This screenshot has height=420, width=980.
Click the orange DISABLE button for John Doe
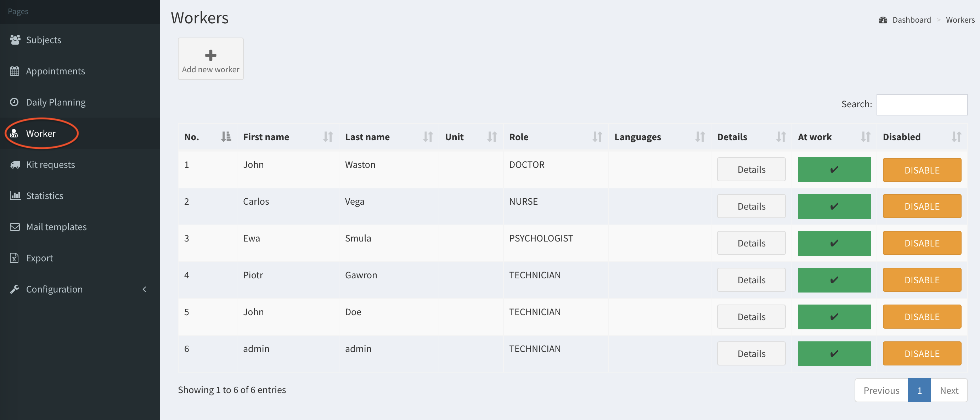(x=922, y=317)
